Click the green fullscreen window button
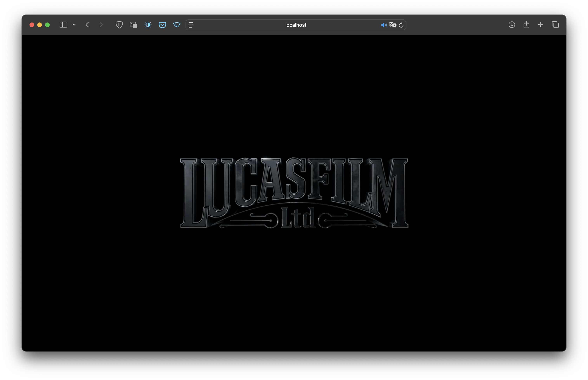The image size is (588, 380). [x=47, y=25]
